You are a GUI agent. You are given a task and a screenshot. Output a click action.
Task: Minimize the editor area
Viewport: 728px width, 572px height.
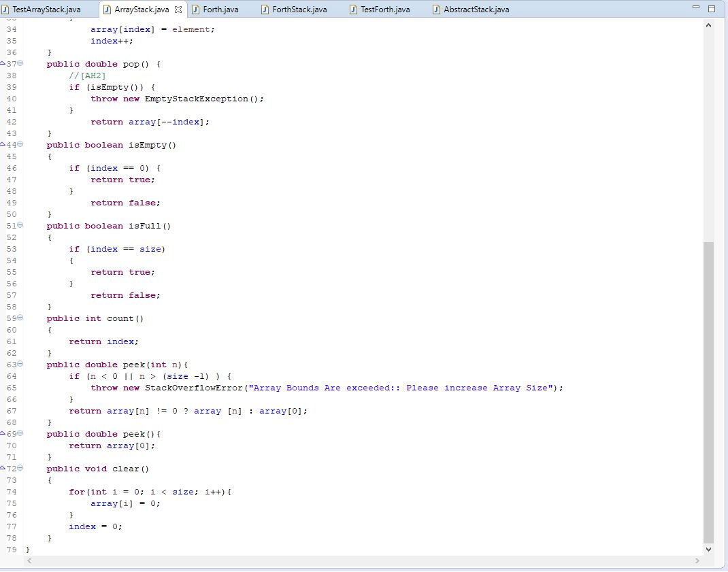695,7
